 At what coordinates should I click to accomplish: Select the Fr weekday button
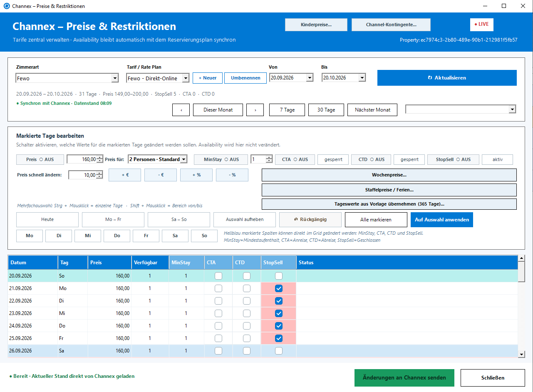click(x=146, y=236)
